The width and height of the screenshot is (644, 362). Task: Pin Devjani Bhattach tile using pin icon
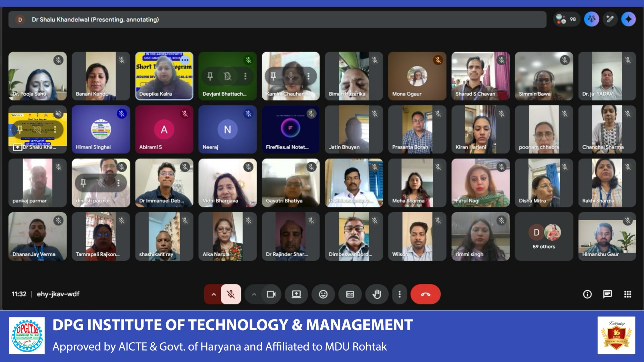point(210,76)
